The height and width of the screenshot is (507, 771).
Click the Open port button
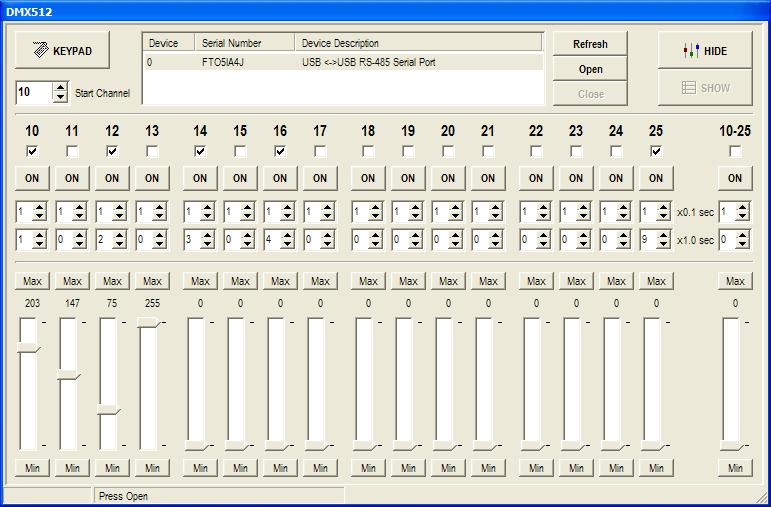[590, 69]
